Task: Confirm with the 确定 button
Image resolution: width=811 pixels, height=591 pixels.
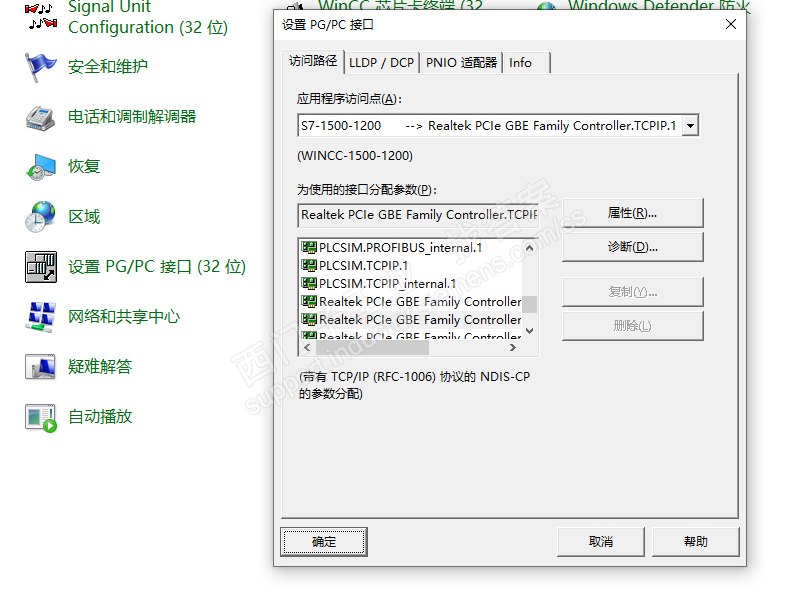Action: (x=324, y=542)
